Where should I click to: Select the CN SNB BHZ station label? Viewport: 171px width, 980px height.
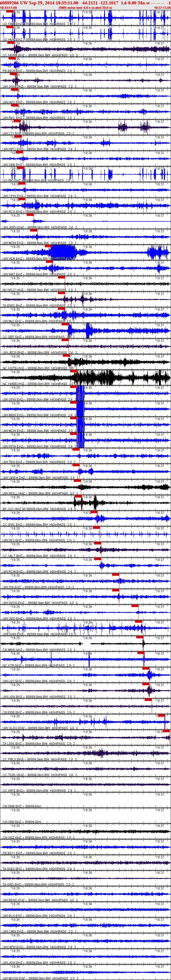[22, 807]
